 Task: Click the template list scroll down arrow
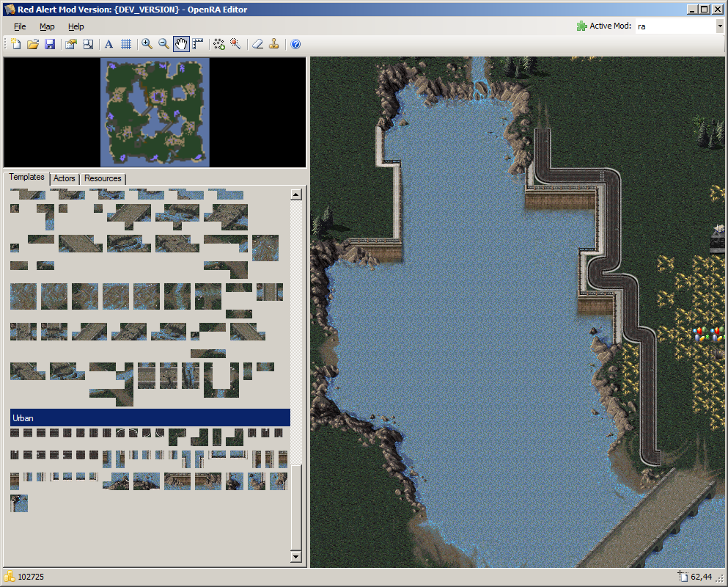[x=295, y=556]
